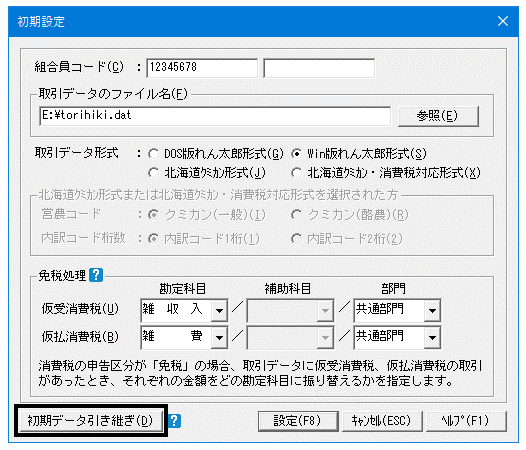
Task: Focus the 組合員コード field containing 12345678
Action: [x=202, y=68]
